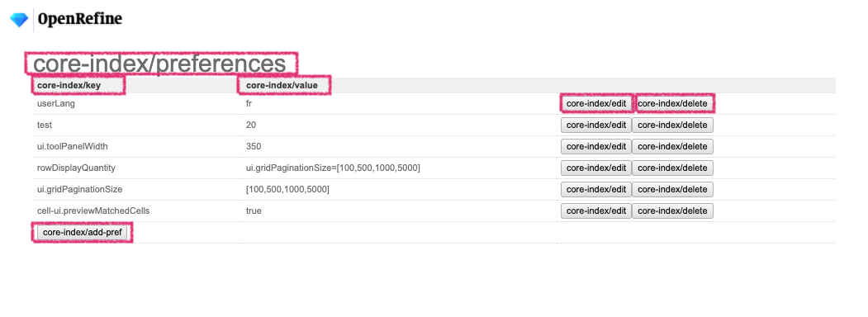The height and width of the screenshot is (317, 868).
Task: Click the core-index/value column header
Action: [282, 86]
